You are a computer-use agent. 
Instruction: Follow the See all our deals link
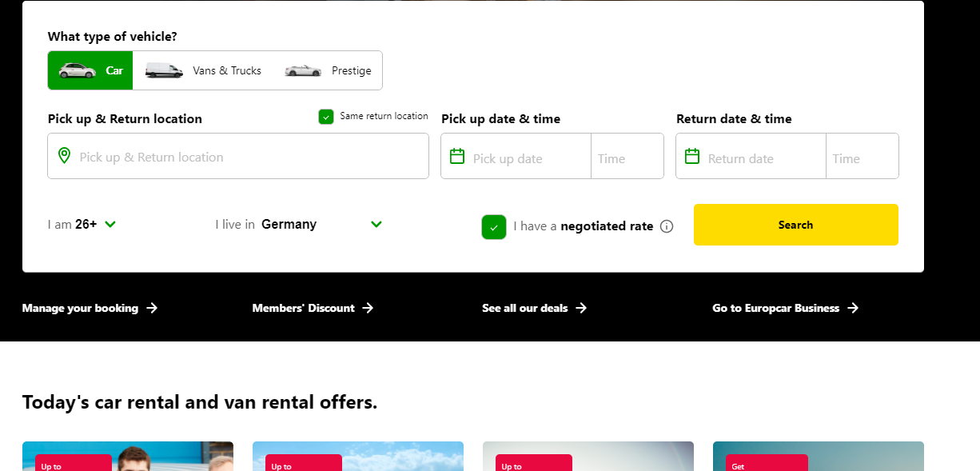point(535,308)
